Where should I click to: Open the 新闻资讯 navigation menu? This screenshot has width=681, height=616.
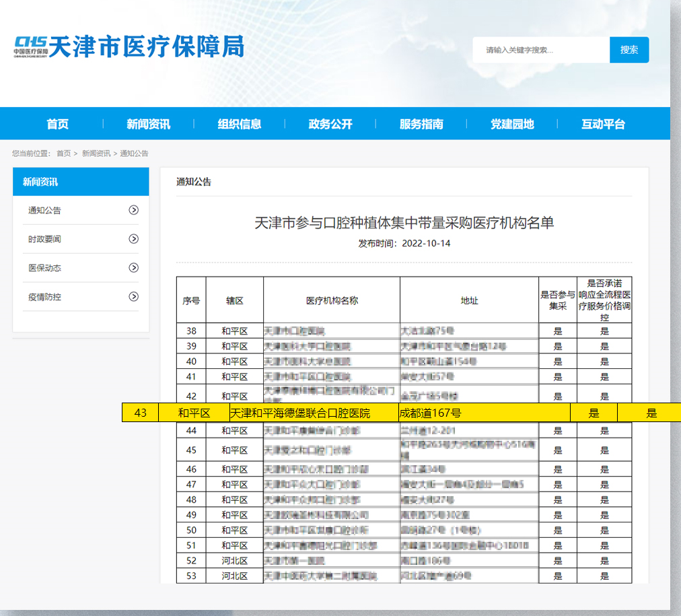click(148, 124)
